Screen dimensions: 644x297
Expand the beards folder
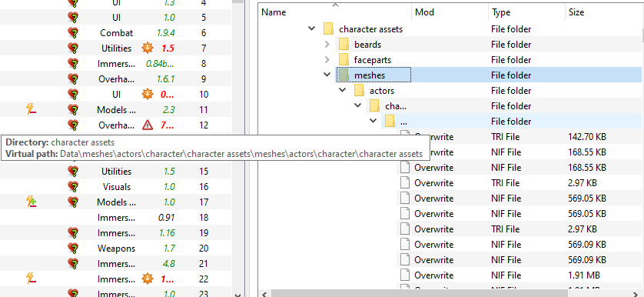[327, 45]
